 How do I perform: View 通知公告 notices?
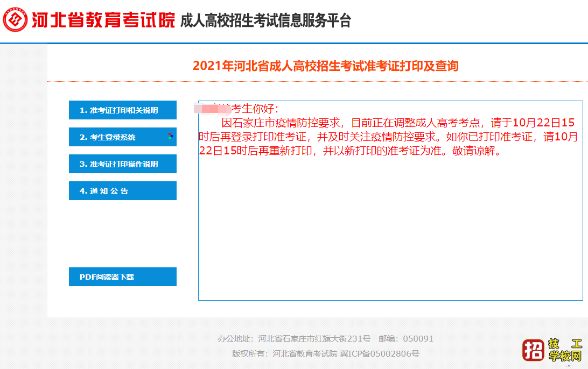(122, 190)
